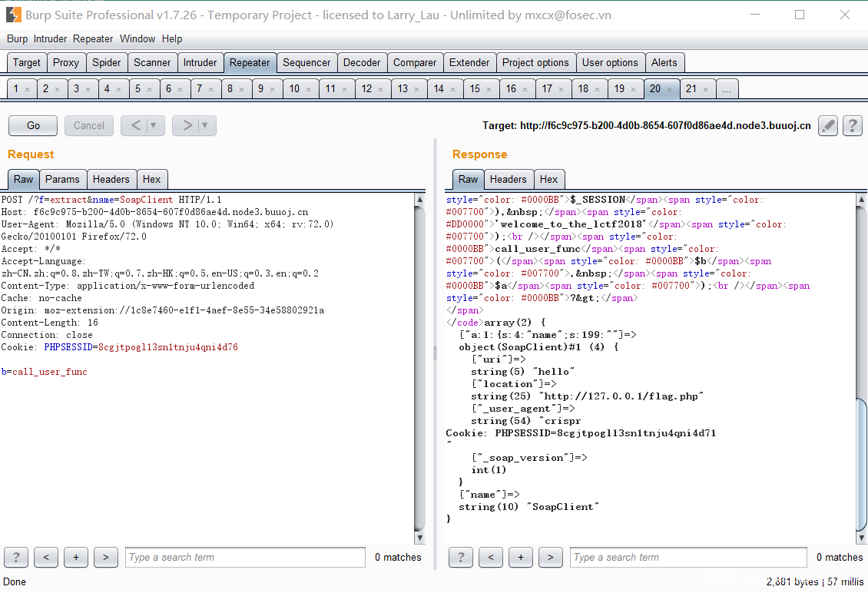868x593 pixels.
Task: Click the request pane scroll down arrow
Action: click(x=419, y=538)
